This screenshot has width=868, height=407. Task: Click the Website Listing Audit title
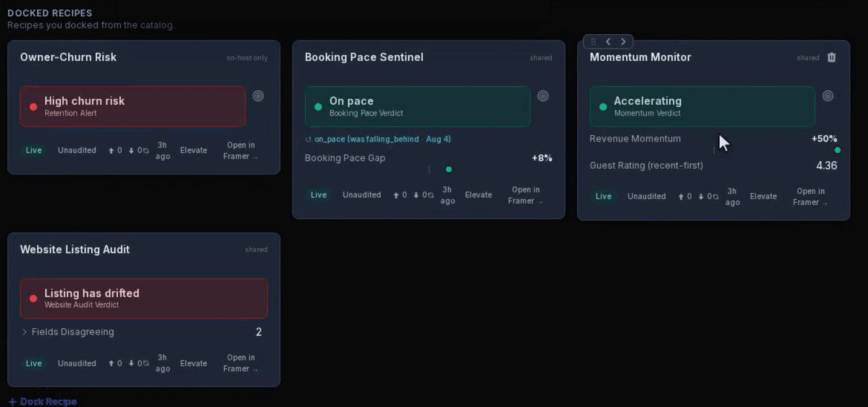pyautogui.click(x=75, y=249)
